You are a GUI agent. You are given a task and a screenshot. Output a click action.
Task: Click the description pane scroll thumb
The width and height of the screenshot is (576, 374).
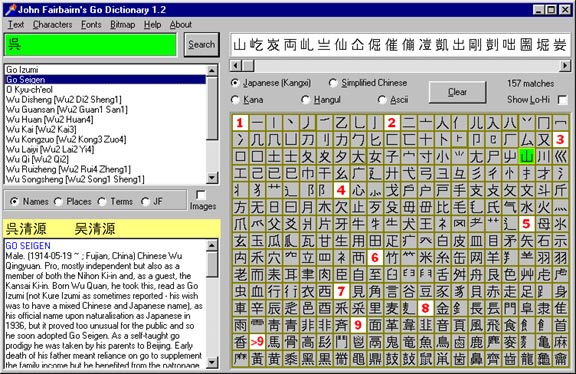tap(212, 264)
